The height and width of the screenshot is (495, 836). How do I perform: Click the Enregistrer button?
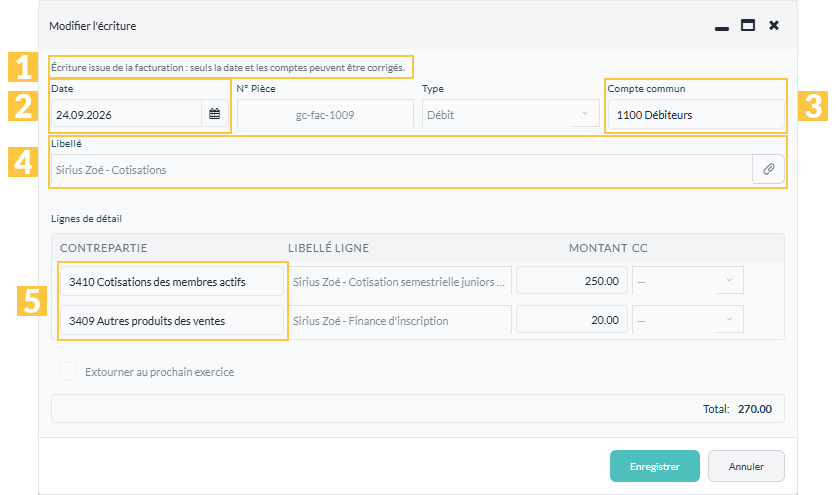tap(655, 466)
